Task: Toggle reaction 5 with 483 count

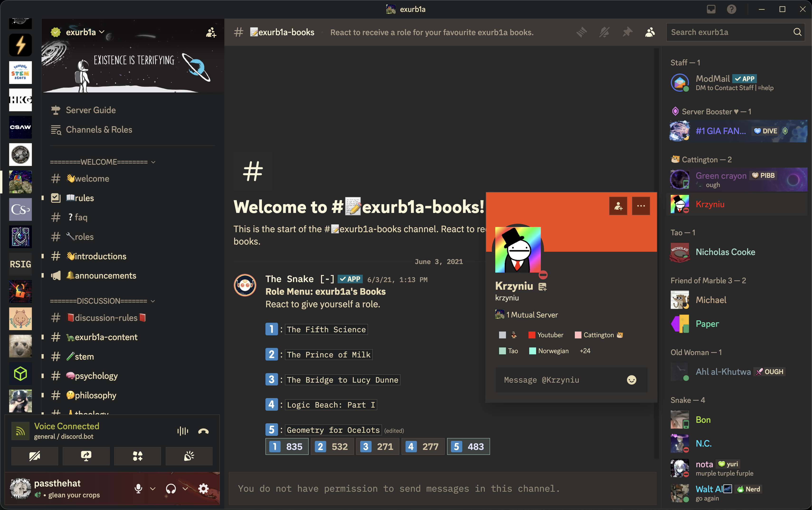Action: pos(468,447)
